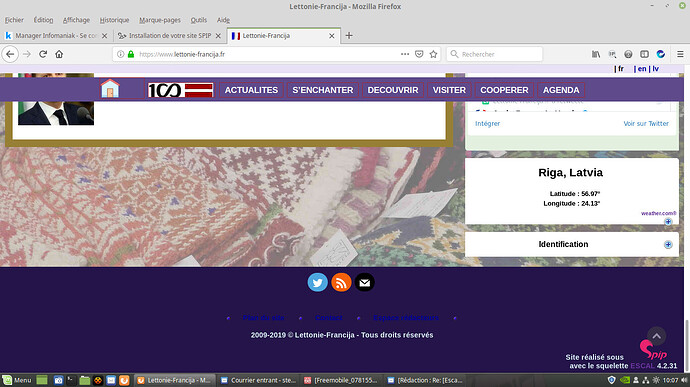Click the site home house icon
Image resolution: width=690 pixels, height=387 pixels.
tap(110, 89)
